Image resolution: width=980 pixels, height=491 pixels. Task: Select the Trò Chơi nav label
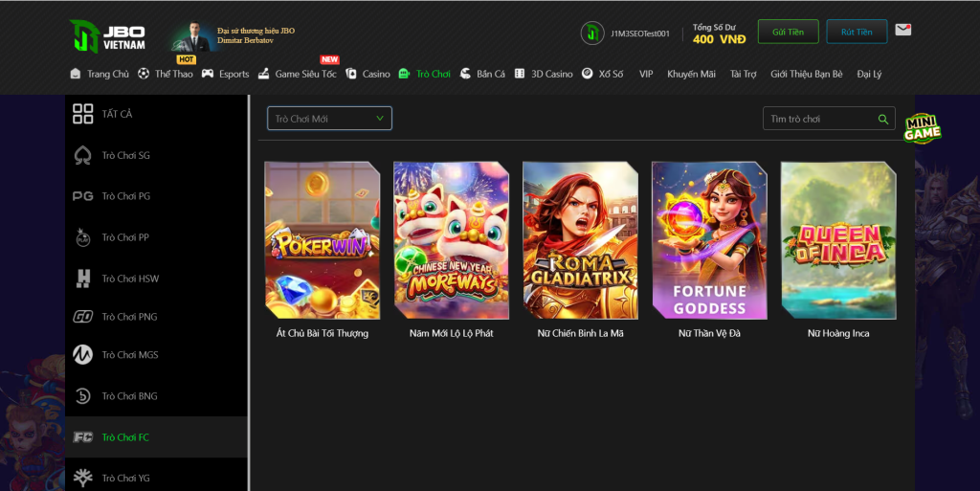434,74
